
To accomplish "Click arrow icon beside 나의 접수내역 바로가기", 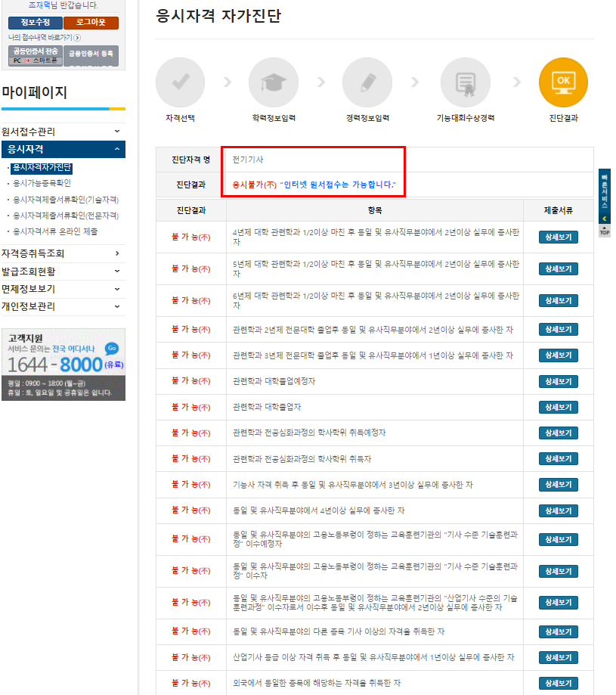I will click(78, 38).
